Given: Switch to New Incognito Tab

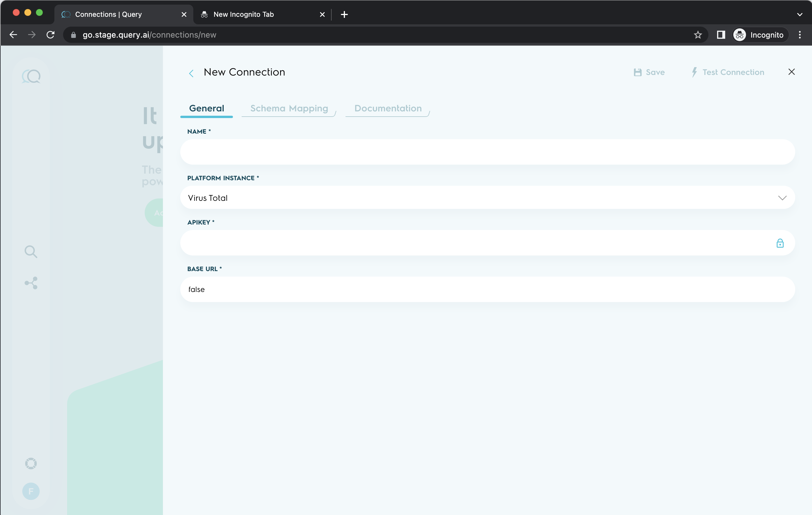Looking at the screenshot, I should 243,14.
